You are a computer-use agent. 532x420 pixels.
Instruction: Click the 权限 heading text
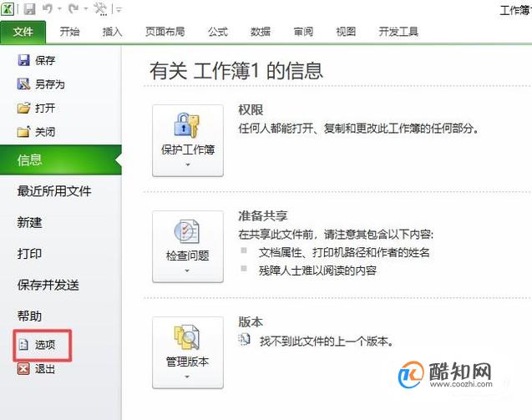tap(251, 109)
